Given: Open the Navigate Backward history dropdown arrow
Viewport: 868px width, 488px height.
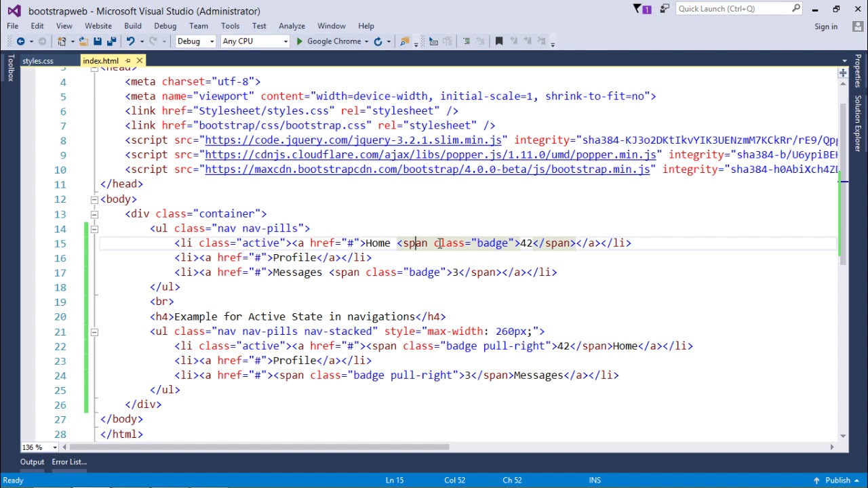Looking at the screenshot, I should click(31, 41).
